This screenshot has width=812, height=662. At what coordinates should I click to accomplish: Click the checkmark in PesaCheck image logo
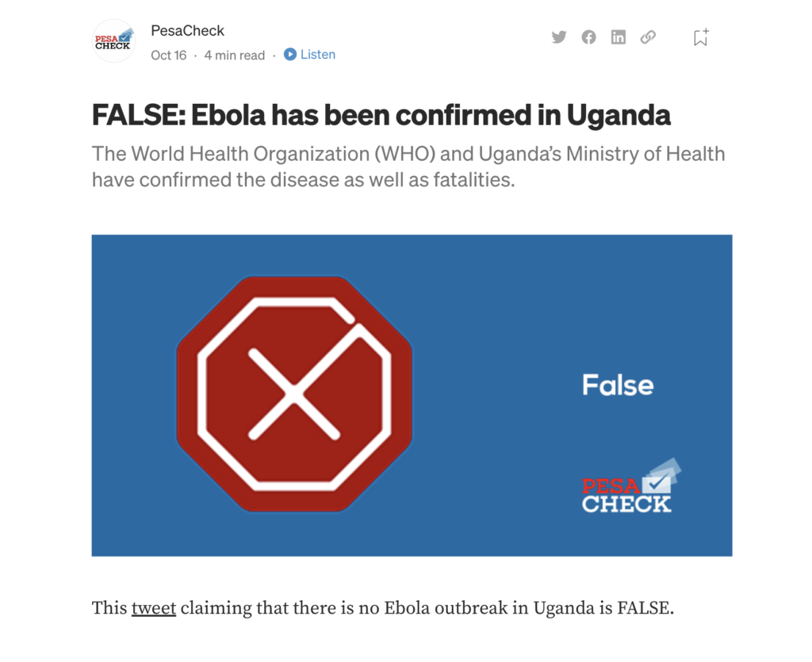click(657, 484)
